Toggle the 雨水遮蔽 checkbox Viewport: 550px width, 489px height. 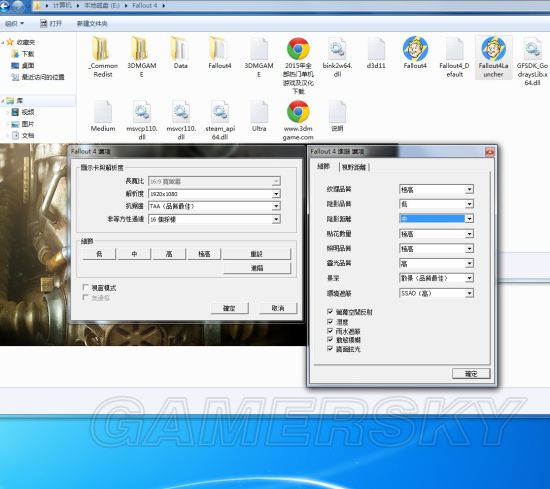(x=330, y=331)
